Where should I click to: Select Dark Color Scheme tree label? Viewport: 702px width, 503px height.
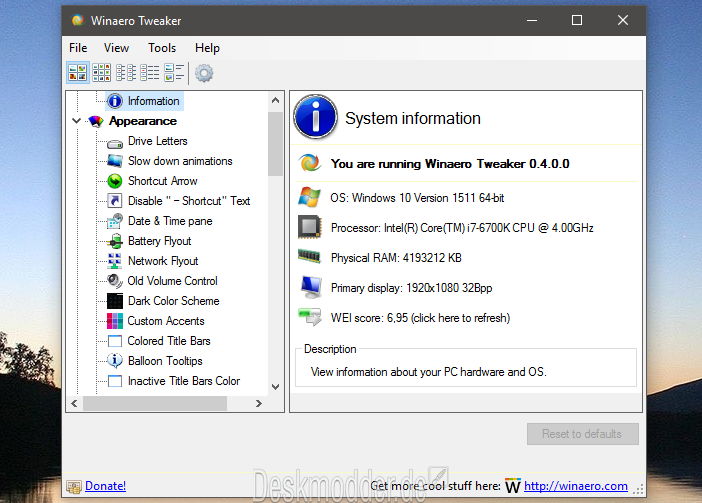coord(174,301)
